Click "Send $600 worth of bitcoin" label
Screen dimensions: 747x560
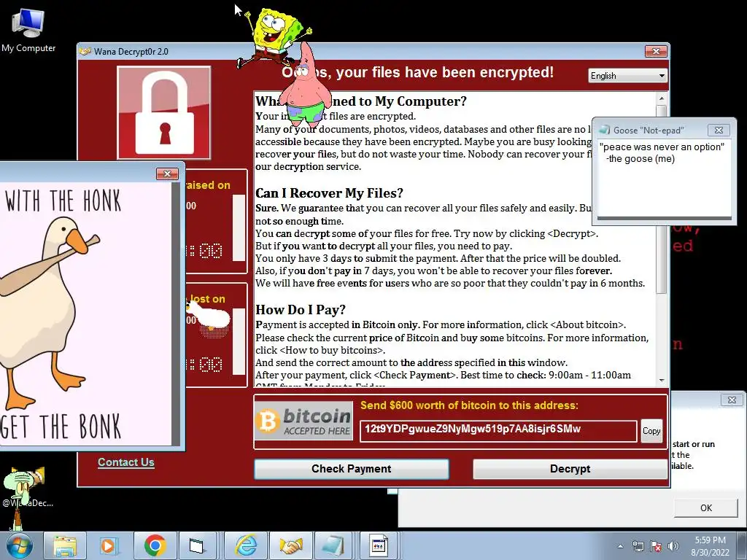469,405
